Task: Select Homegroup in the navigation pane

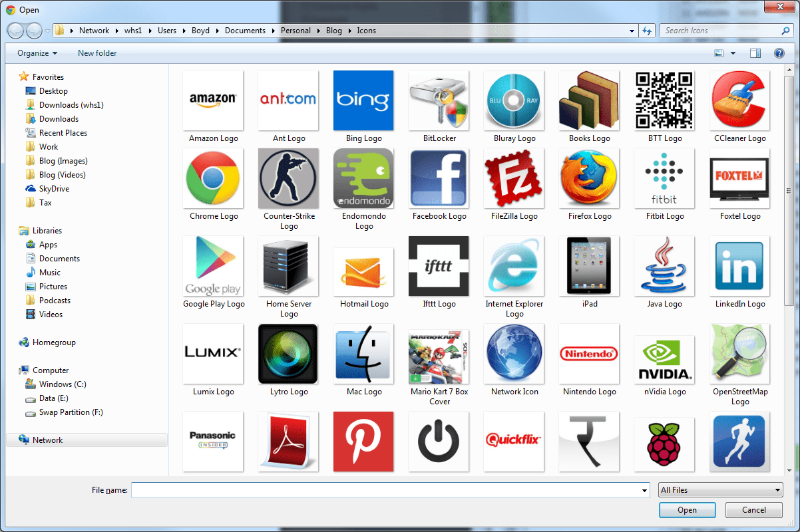Action: (x=54, y=342)
